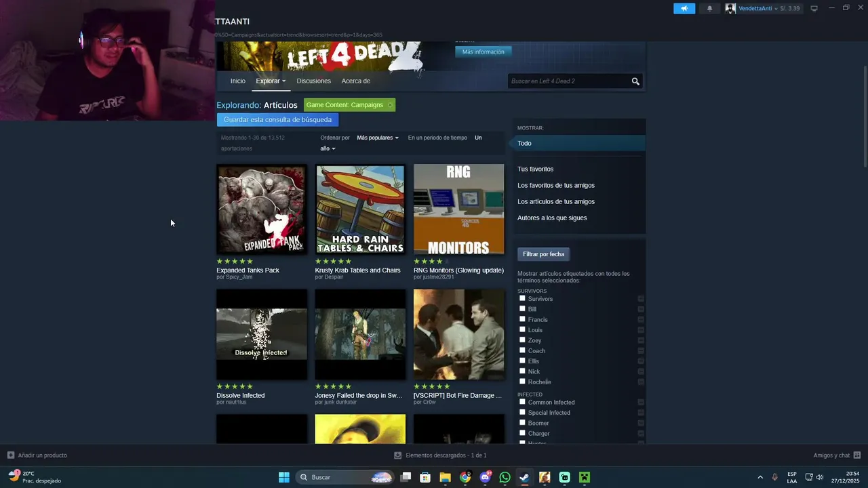This screenshot has height=488, width=868.
Task: Check the Zoey filter checkbox
Action: (x=522, y=340)
